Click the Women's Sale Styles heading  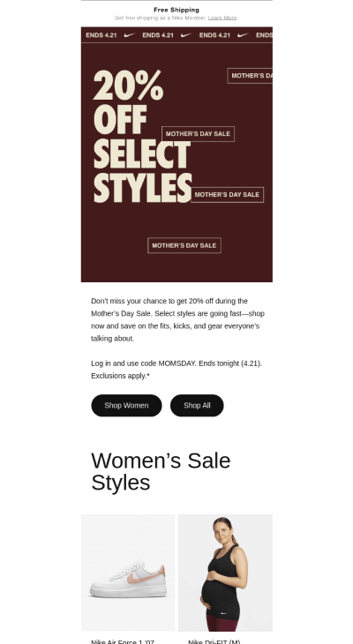coord(161,471)
